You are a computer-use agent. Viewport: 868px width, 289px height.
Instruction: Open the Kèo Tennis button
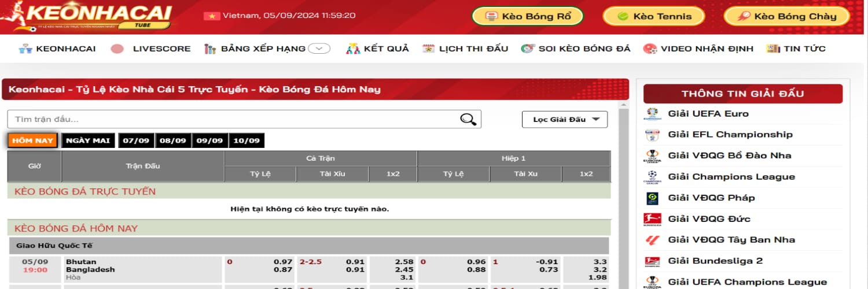point(653,16)
